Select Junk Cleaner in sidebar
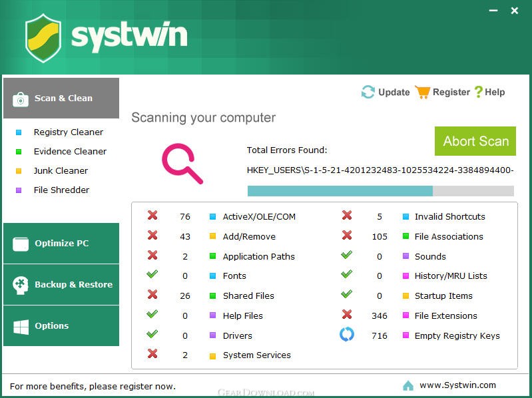This screenshot has width=532, height=398. tap(61, 171)
